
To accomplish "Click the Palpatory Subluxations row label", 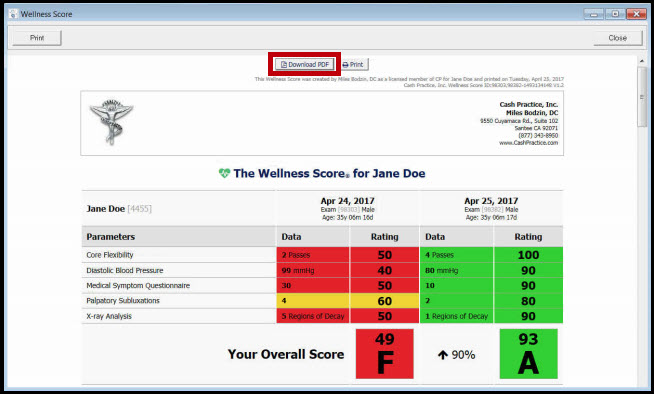I will click(123, 301).
